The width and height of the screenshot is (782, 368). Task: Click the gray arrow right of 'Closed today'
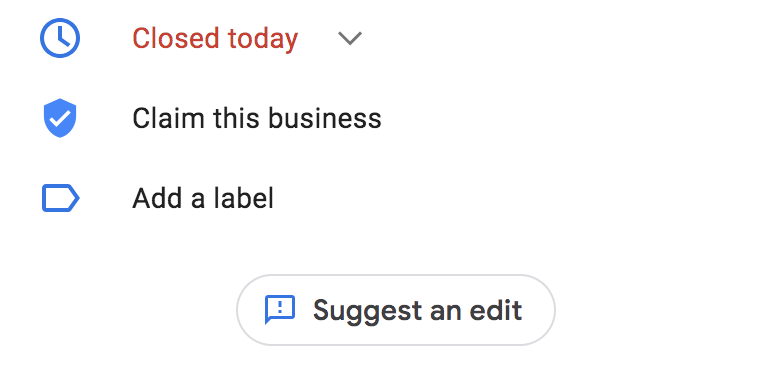350,38
